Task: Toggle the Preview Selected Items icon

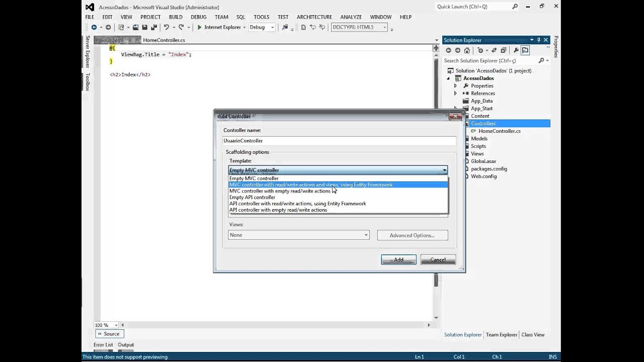Action: coord(525,50)
